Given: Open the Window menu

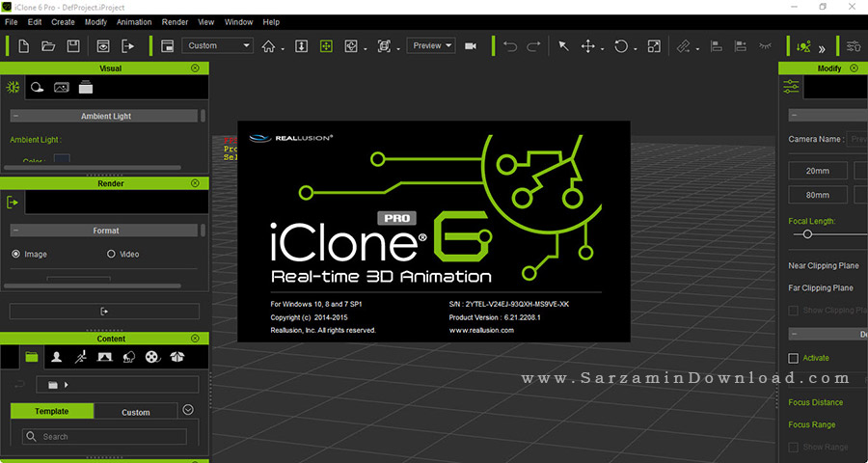Looking at the screenshot, I should (x=238, y=22).
